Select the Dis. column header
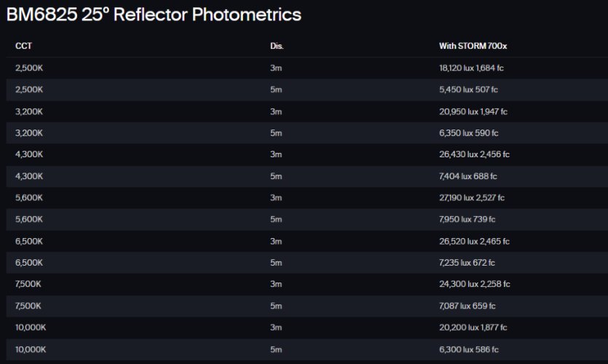Screen dimensions: 608x364 (x=277, y=46)
